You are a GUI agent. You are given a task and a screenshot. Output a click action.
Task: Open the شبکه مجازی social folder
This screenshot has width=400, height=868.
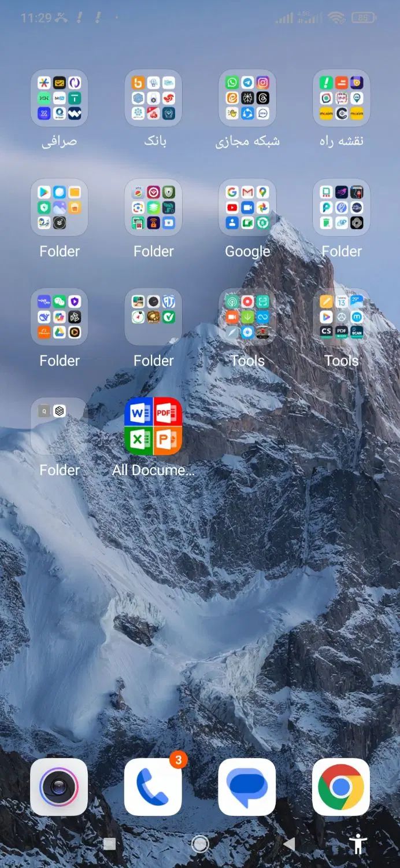click(247, 98)
